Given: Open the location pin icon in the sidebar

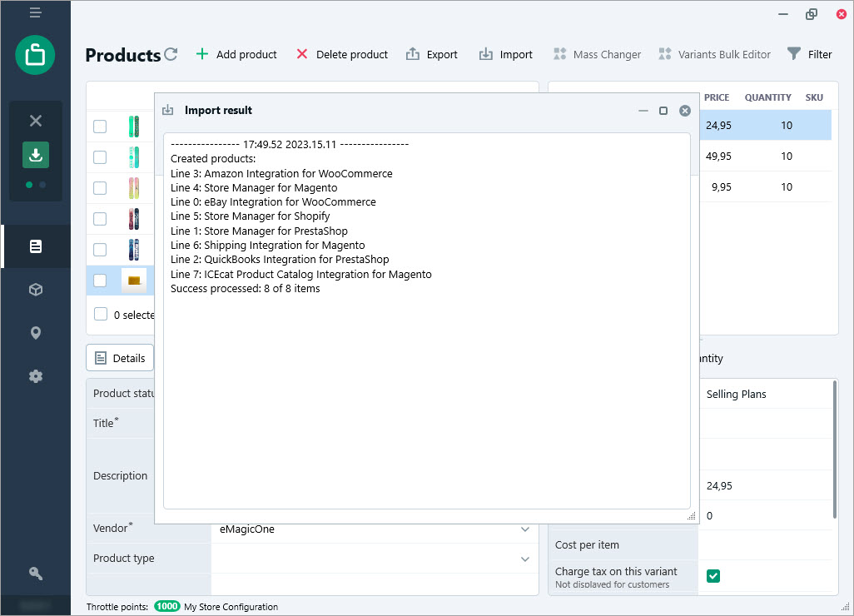Looking at the screenshot, I should click(36, 333).
